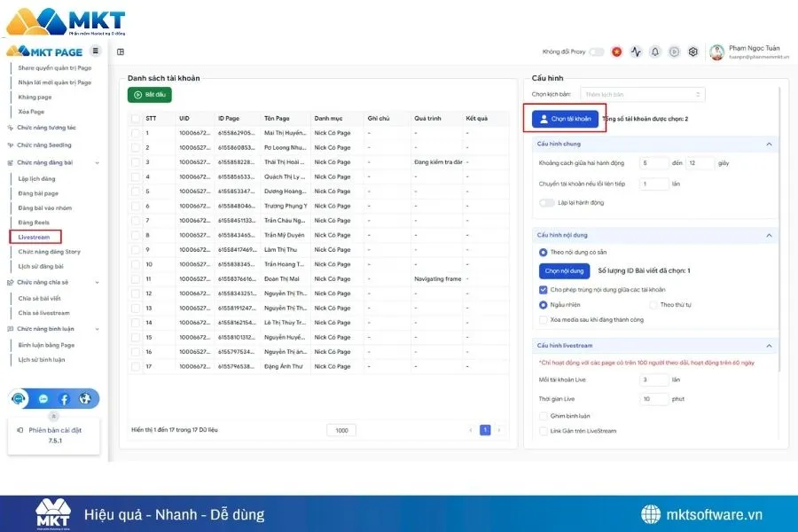Open the notifications bell icon
The width and height of the screenshot is (798, 532).
pos(653,52)
